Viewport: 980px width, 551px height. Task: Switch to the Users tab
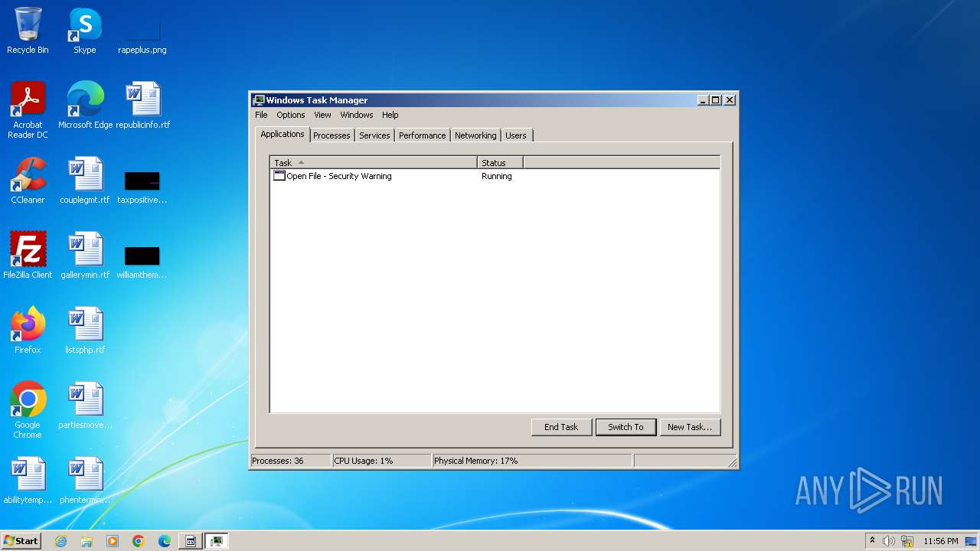click(516, 135)
